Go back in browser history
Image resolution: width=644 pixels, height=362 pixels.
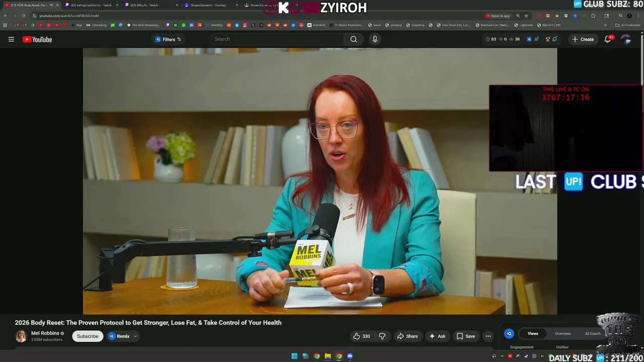click(6, 16)
